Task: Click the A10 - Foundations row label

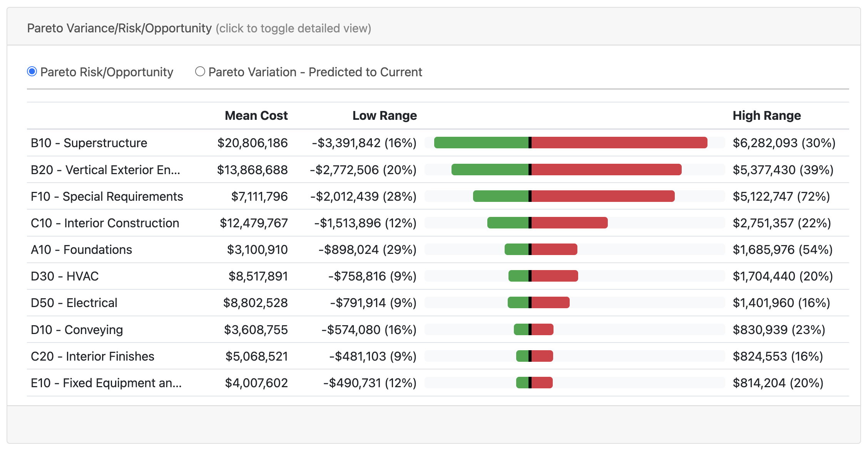Action: point(81,250)
